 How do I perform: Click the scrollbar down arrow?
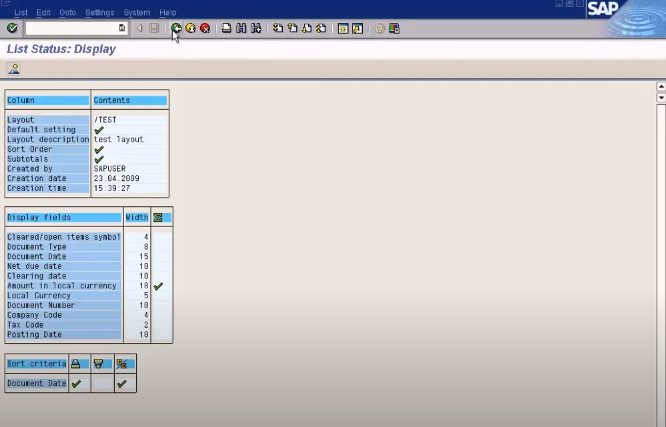point(661,98)
